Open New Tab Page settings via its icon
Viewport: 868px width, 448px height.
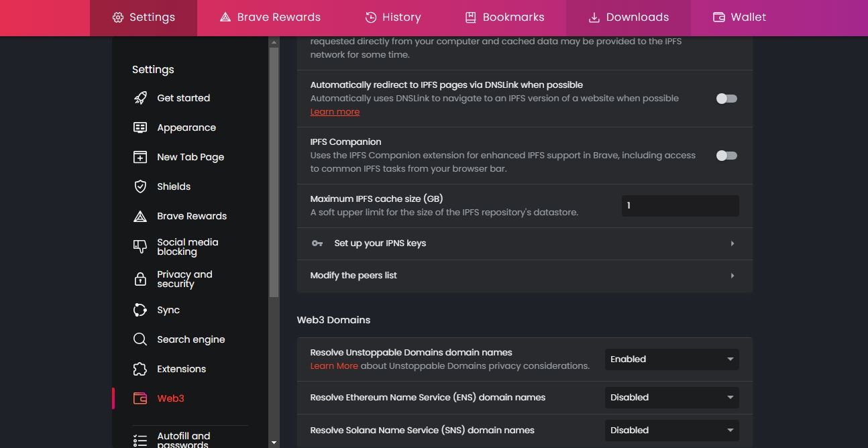[140, 156]
